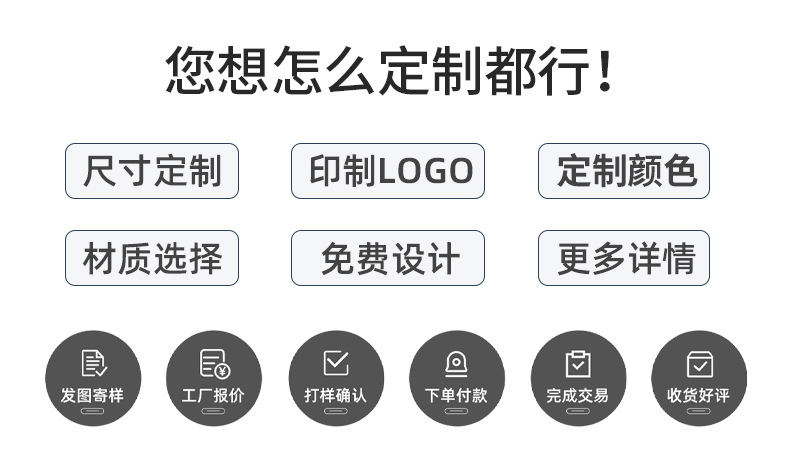Click the 下单付款 step label
The image size is (790, 452).
456,396
